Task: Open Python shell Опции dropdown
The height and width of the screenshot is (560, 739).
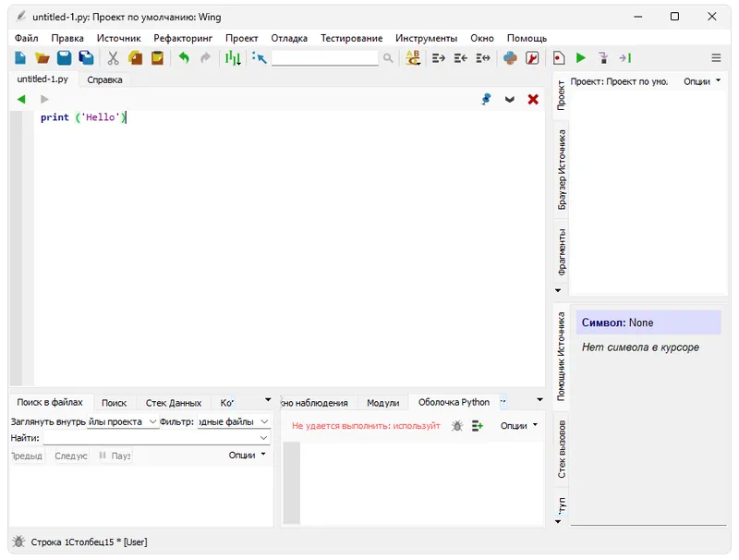Action: pyautogui.click(x=519, y=426)
